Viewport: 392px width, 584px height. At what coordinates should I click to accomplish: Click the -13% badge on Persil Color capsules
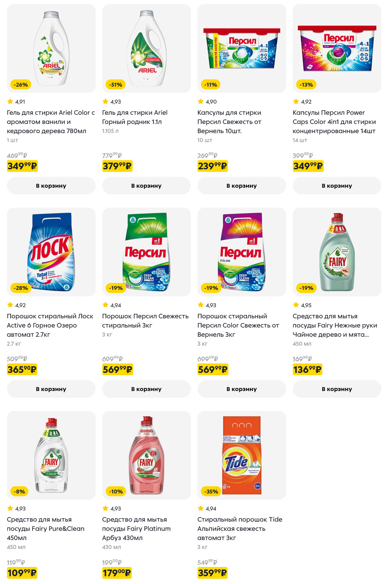pyautogui.click(x=306, y=85)
